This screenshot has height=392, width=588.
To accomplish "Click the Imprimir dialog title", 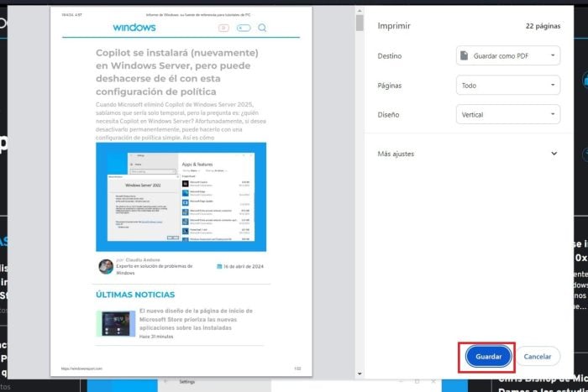I will pos(394,26).
